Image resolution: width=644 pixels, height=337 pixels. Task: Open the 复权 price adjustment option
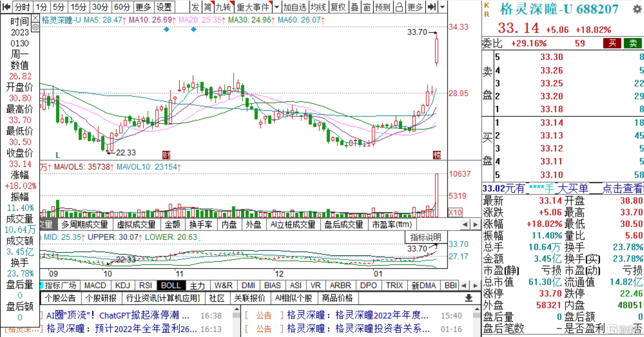point(339,7)
